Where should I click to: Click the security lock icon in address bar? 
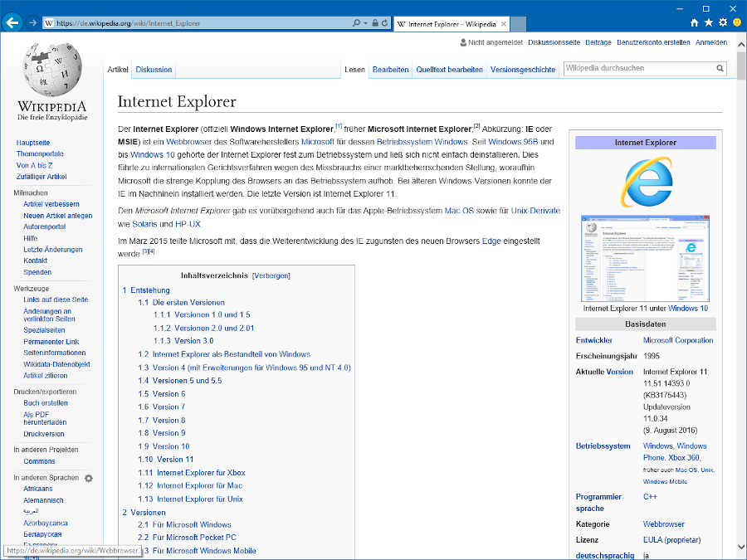tap(375, 23)
